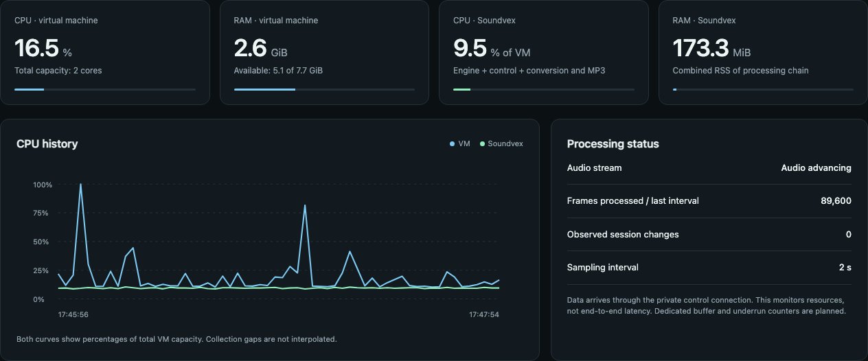Click the Soundvex legend dot in CPU history
The height and width of the screenshot is (361, 868).
coord(482,144)
